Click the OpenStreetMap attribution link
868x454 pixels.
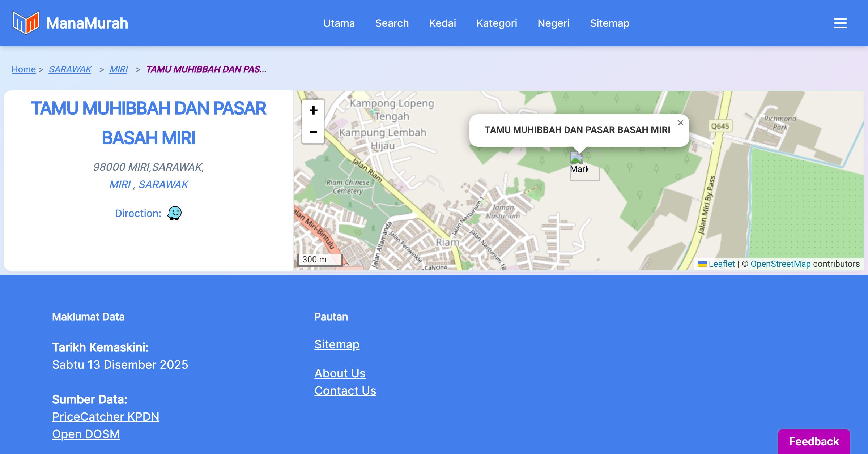(x=780, y=264)
